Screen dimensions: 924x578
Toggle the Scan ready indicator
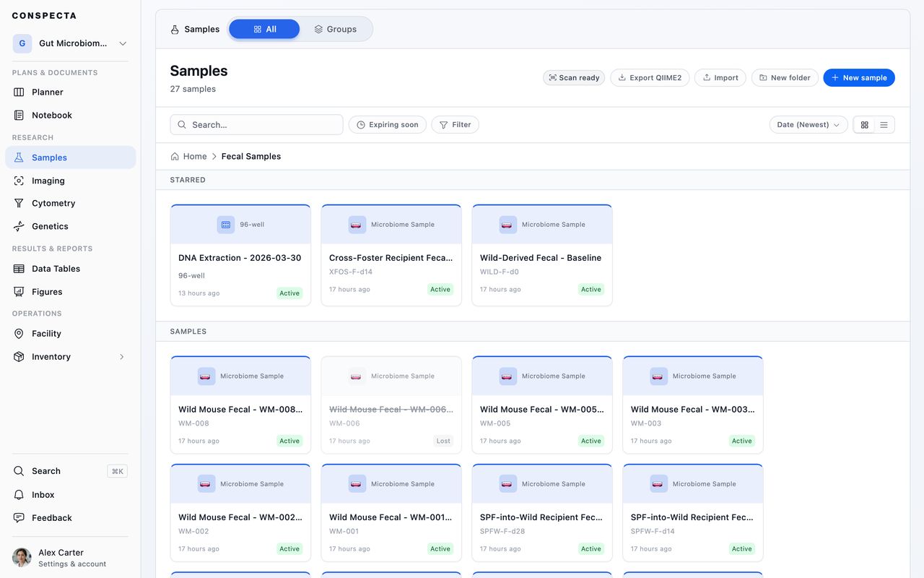point(574,78)
